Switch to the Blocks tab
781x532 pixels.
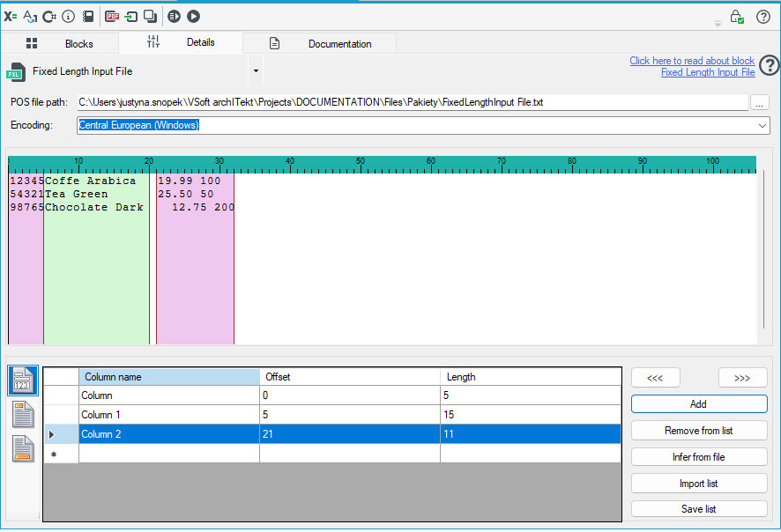pos(60,43)
